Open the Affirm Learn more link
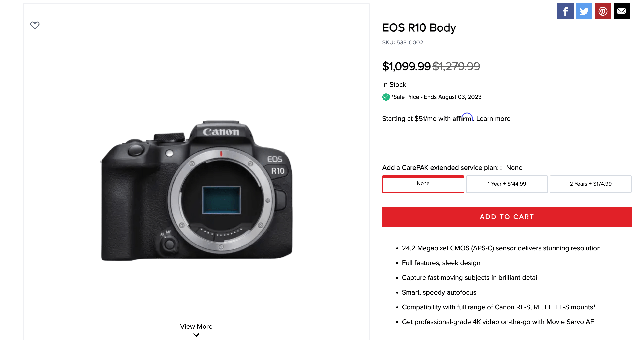Image resolution: width=644 pixels, height=340 pixels. click(x=493, y=119)
